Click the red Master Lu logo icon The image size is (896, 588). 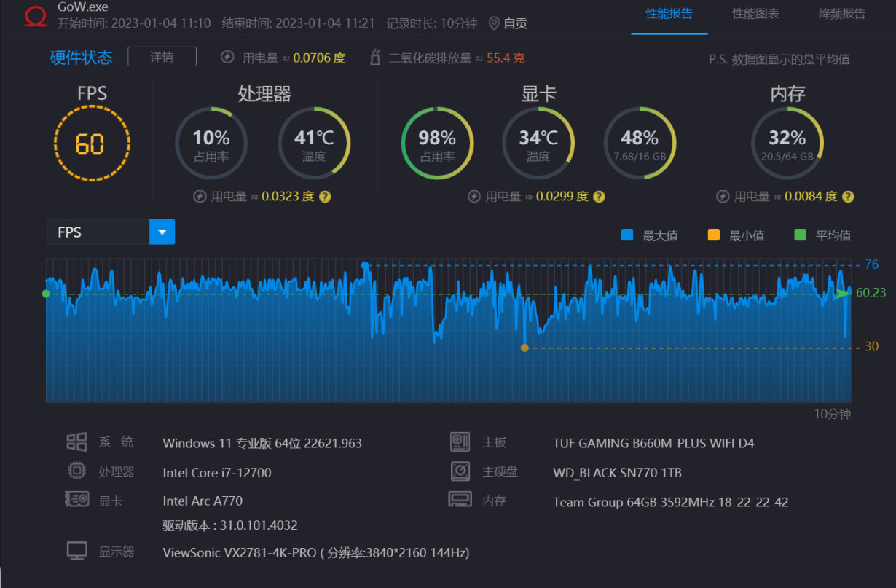pos(35,15)
